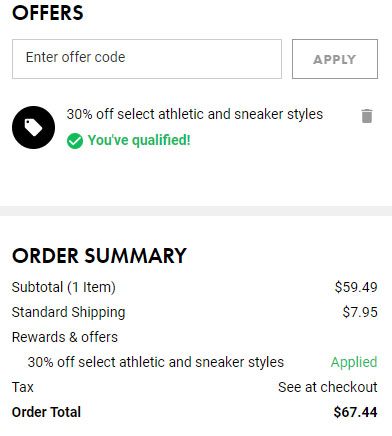Click the ORDER SUMMARY heading
Screen dimensions: 392x436
[x=99, y=256]
